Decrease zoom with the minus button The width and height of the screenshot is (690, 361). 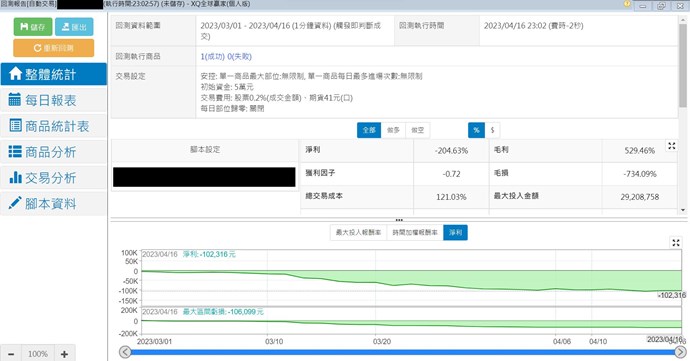tap(11, 354)
